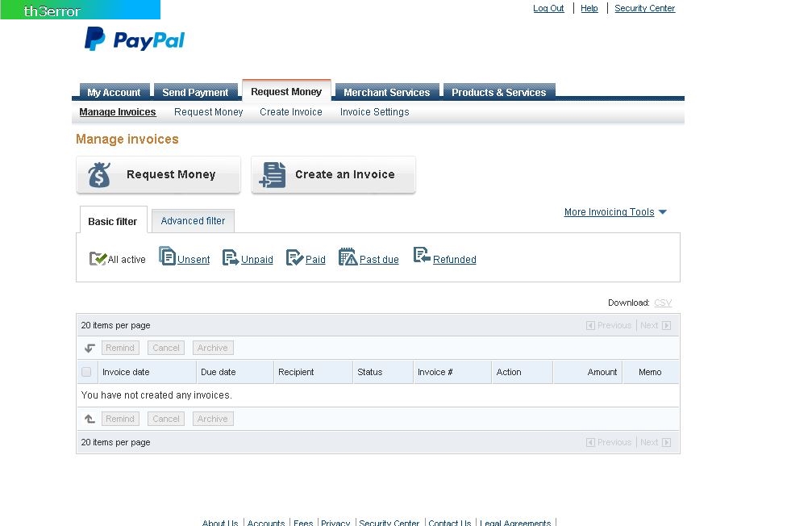Click the Refunded filter icon

coord(422,255)
